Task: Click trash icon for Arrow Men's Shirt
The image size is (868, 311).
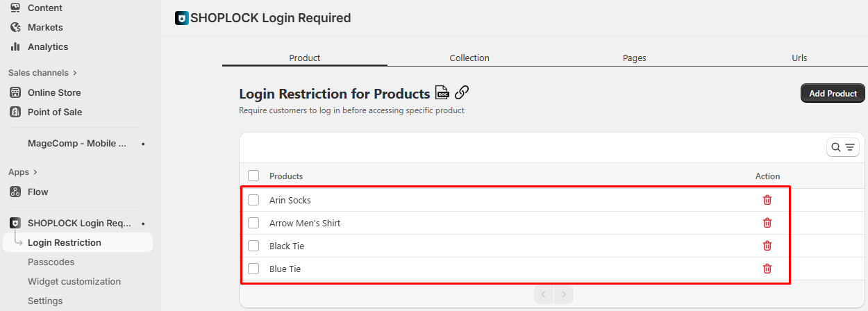Action: tap(767, 223)
